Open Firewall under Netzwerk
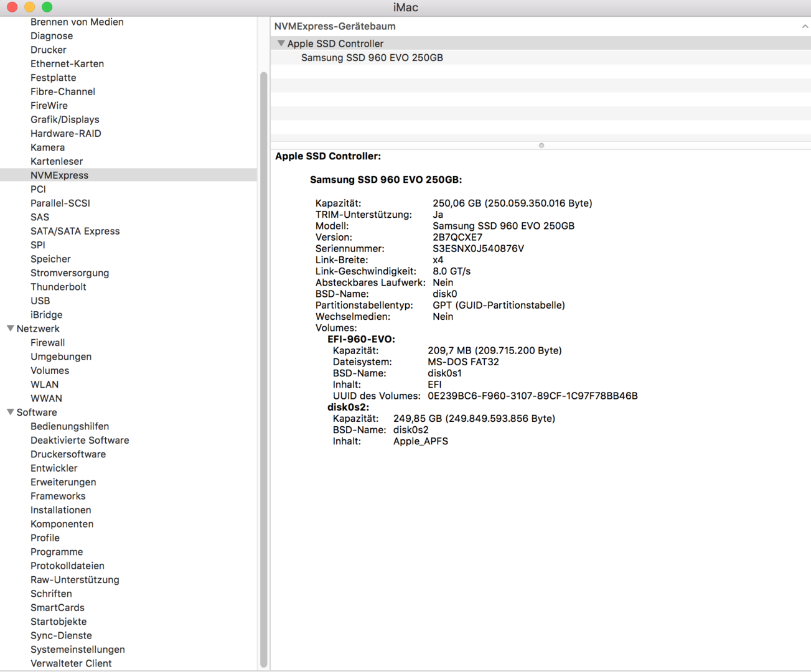The image size is (811, 672). click(48, 343)
